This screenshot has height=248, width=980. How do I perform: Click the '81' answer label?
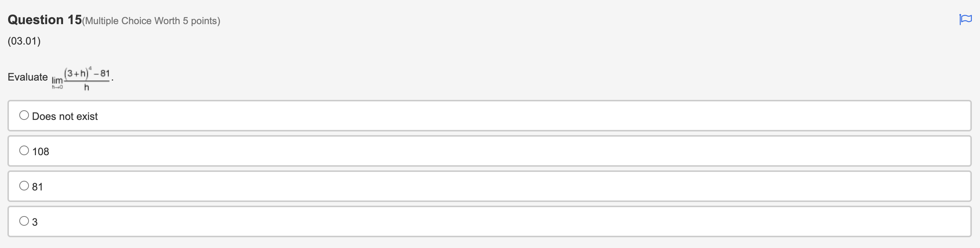pyautogui.click(x=38, y=187)
